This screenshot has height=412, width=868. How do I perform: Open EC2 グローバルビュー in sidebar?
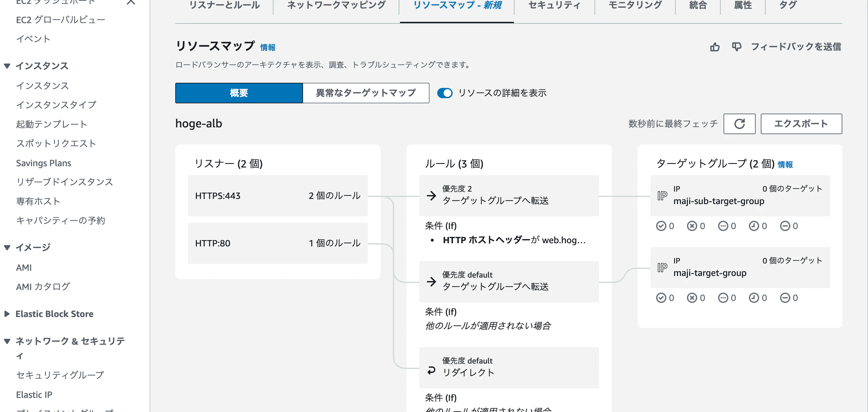[61, 20]
